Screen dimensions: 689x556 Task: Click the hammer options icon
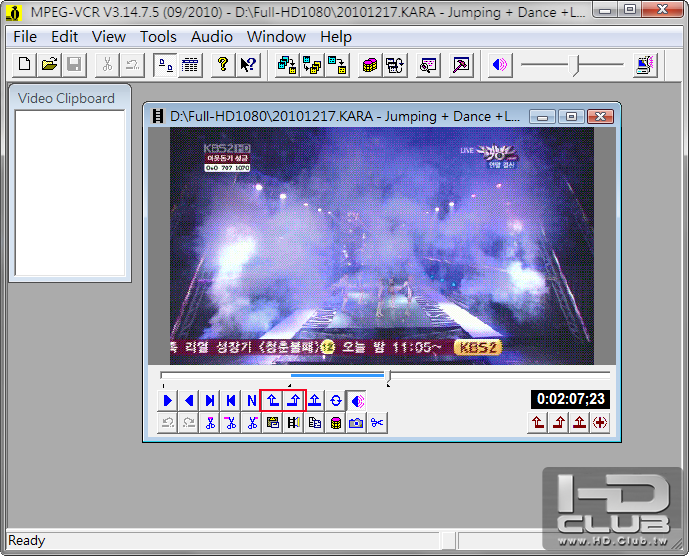coord(461,65)
